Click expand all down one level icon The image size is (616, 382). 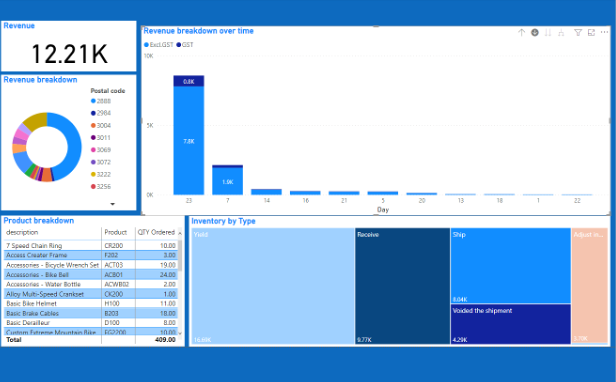pos(561,33)
